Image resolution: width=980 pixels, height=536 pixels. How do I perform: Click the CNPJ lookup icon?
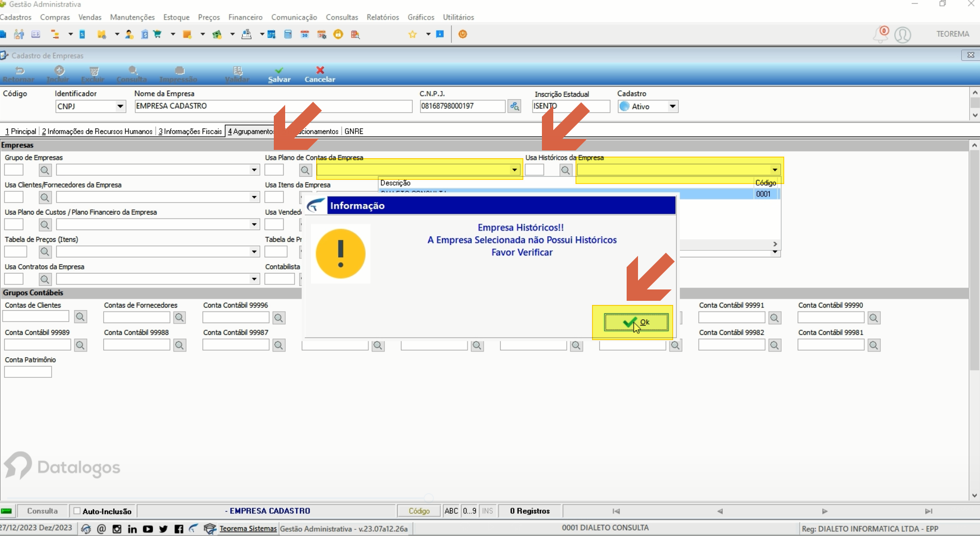tap(514, 106)
